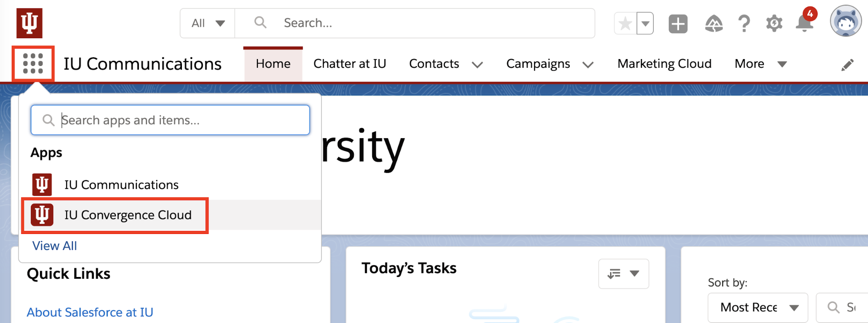The width and height of the screenshot is (868, 323).
Task: Open the Contacts tab
Action: [x=434, y=64]
